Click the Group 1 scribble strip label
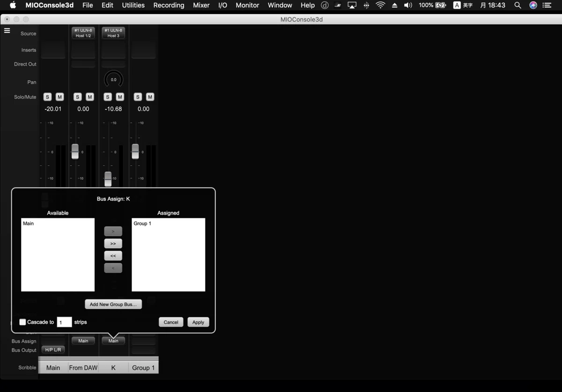Image resolution: width=562 pixels, height=392 pixels. coord(143,368)
